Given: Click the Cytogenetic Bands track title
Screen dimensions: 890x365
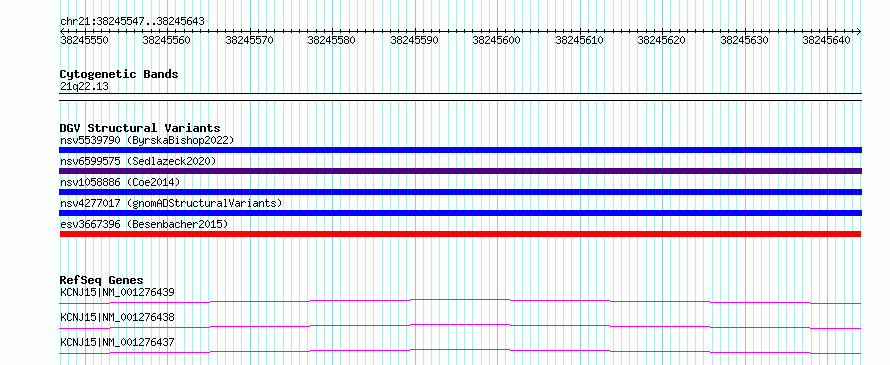Looking at the screenshot, I should coord(119,74).
